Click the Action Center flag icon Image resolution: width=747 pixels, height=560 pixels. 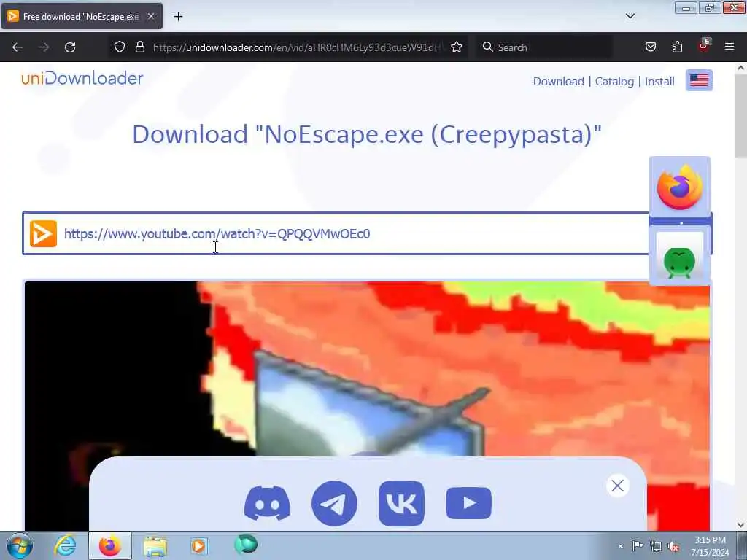click(638, 546)
